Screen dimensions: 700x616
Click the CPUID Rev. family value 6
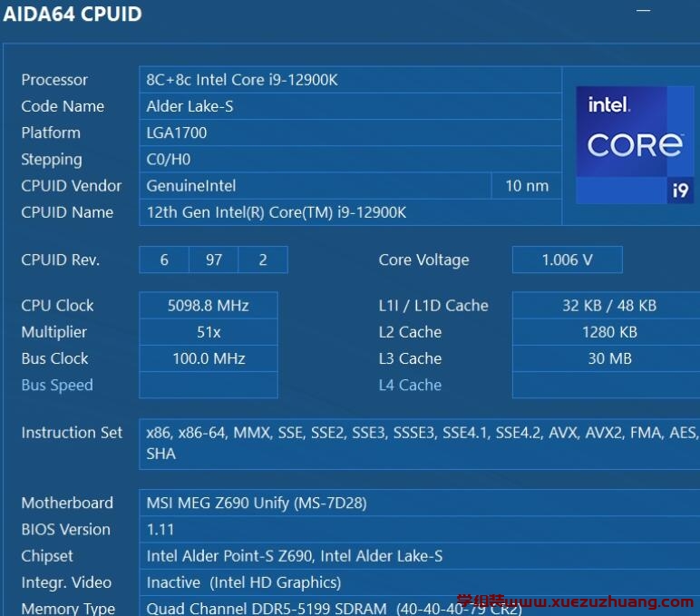(x=164, y=259)
